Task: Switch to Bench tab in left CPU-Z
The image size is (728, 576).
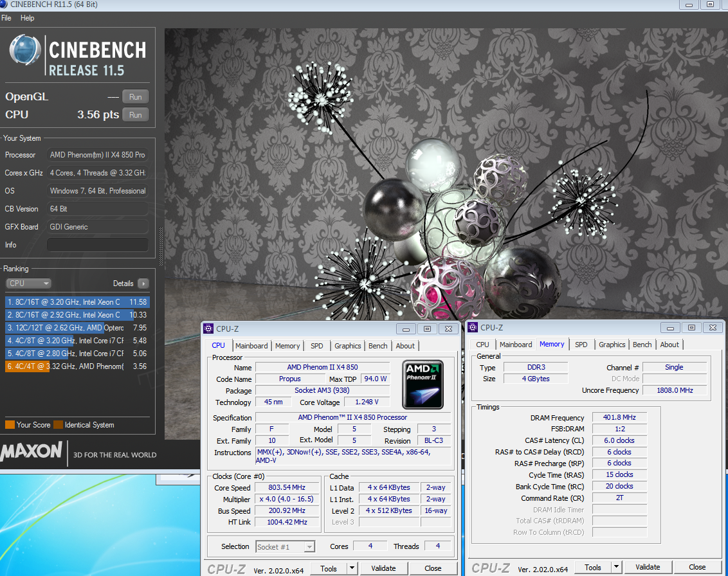Action: (x=378, y=346)
